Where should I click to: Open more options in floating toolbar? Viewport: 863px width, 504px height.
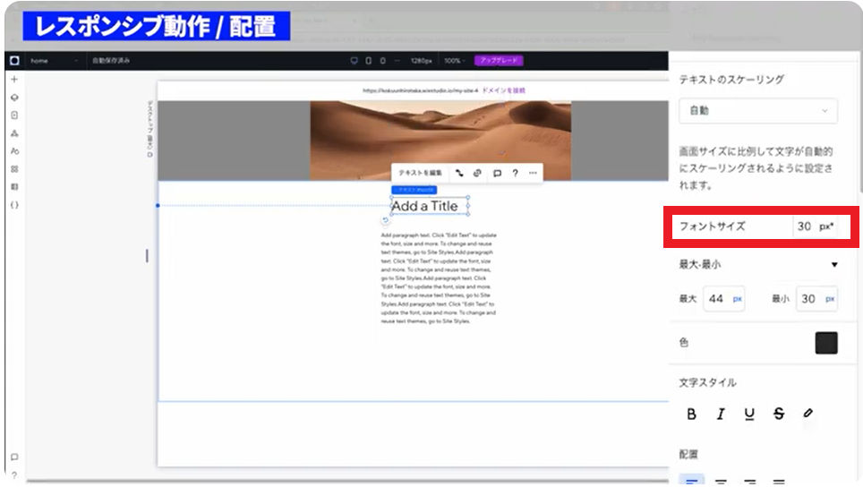[533, 173]
